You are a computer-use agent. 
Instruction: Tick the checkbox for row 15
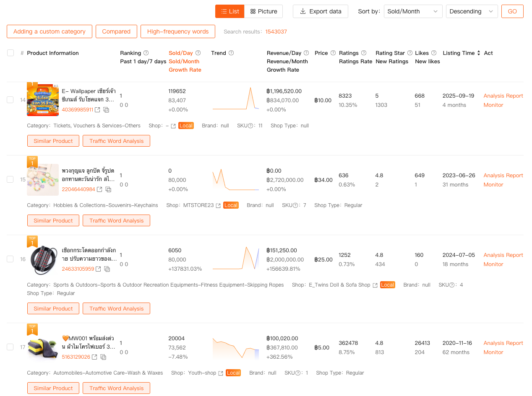10,179
